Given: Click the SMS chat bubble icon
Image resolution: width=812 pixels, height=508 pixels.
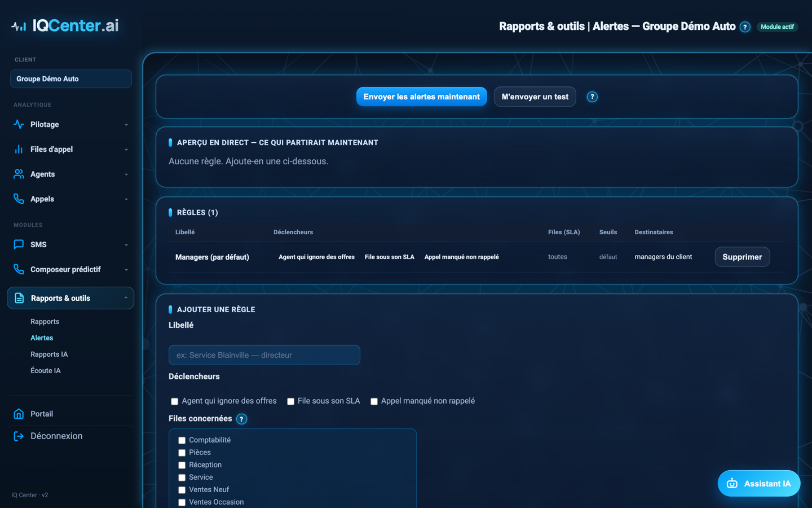Looking at the screenshot, I should point(19,244).
